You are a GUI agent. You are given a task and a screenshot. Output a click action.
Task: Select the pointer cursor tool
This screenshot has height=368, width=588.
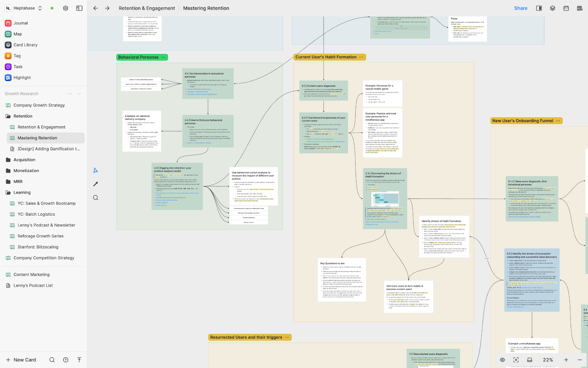(x=96, y=170)
